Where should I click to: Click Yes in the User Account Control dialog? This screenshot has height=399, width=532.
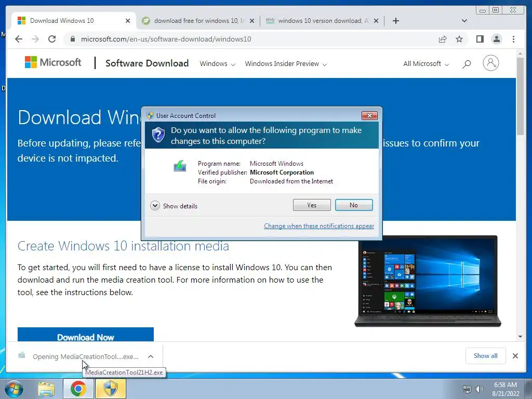(312, 205)
